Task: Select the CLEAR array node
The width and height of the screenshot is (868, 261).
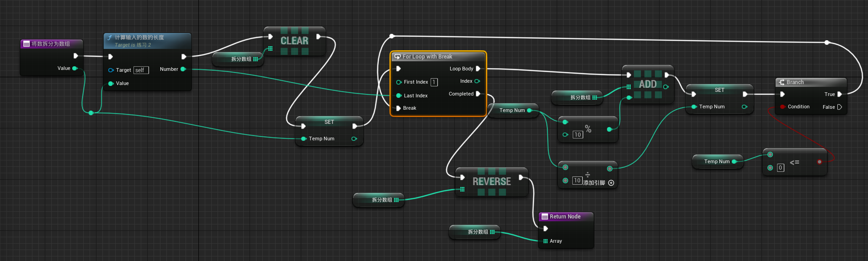Action: coord(294,41)
